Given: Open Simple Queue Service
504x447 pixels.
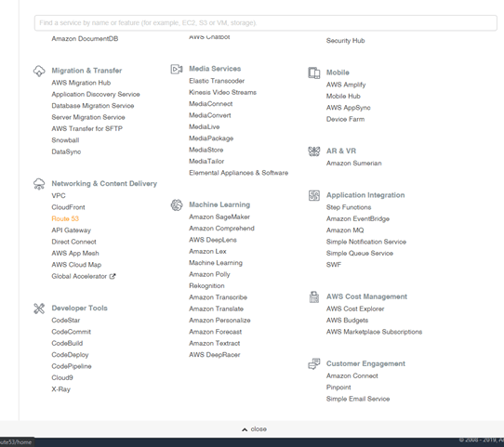Looking at the screenshot, I should coord(359,254).
